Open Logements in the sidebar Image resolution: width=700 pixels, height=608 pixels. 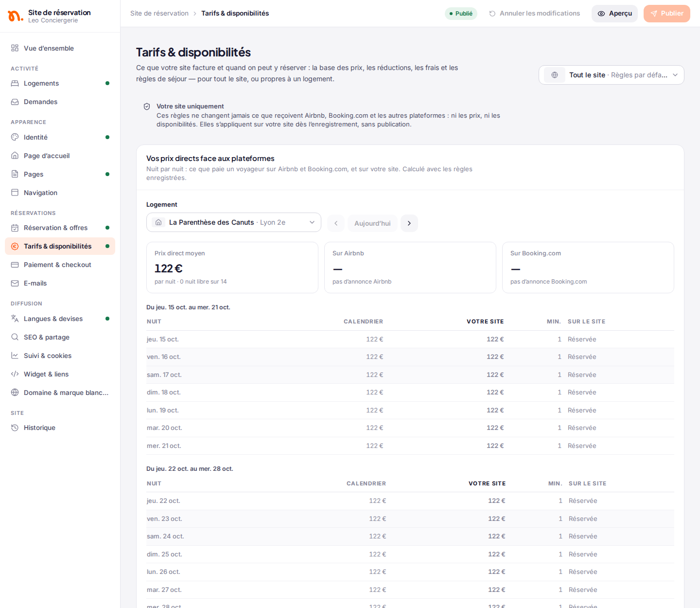[x=60, y=83]
